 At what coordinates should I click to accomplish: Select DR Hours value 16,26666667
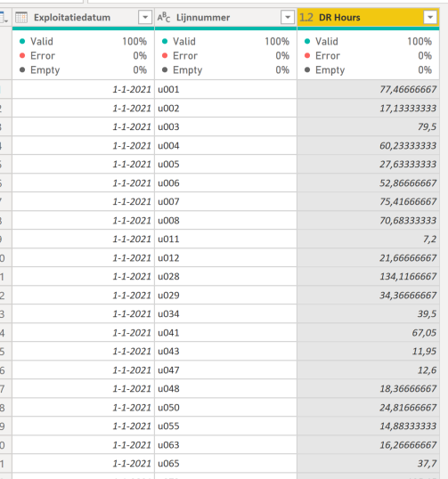coord(368,445)
